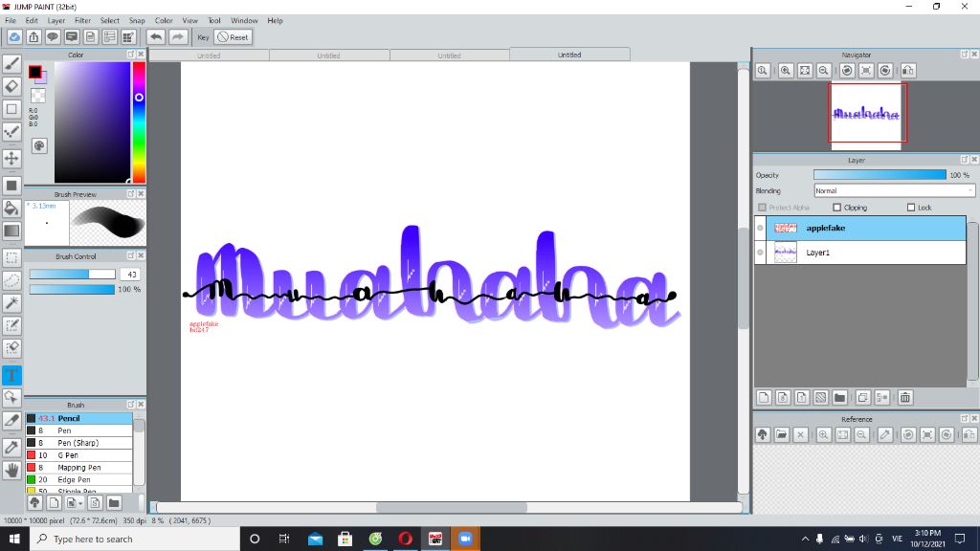Click the Reset button in toolbar
Image resolution: width=980 pixels, height=551 pixels.
[234, 37]
